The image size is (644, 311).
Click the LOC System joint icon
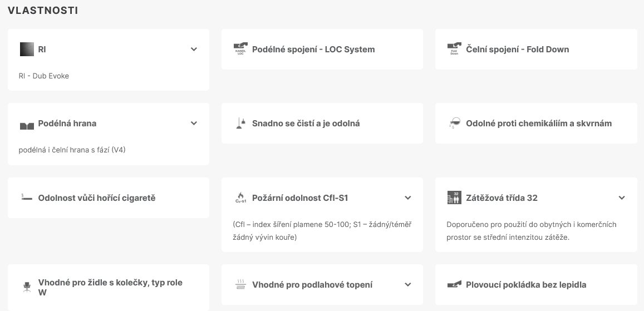click(240, 49)
